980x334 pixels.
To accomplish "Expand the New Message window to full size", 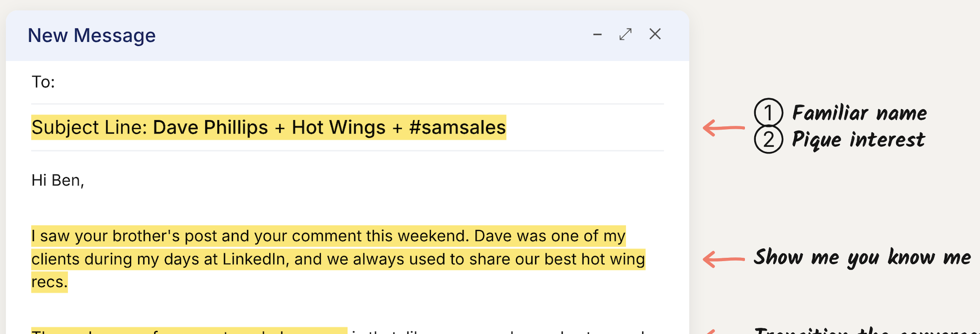I will pyautogui.click(x=626, y=34).
